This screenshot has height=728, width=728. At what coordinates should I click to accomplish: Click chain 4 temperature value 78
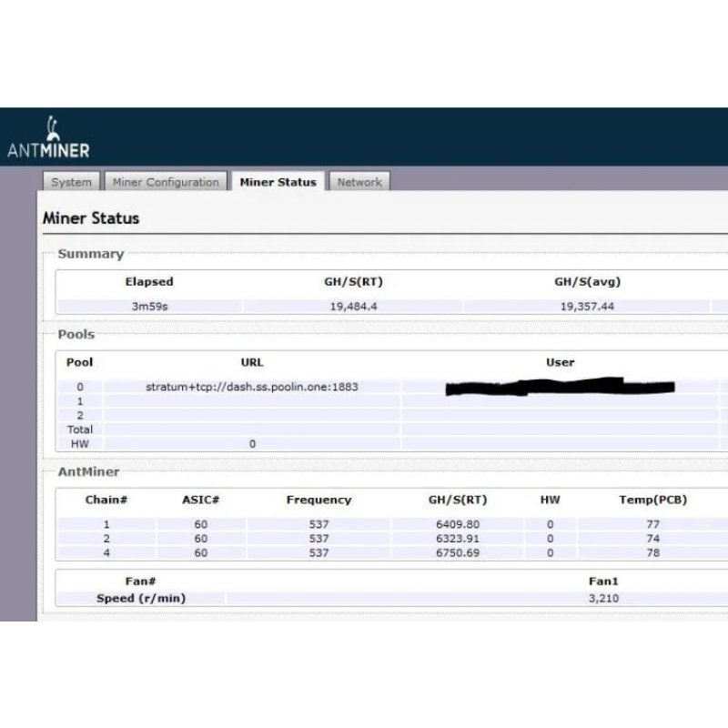652,552
